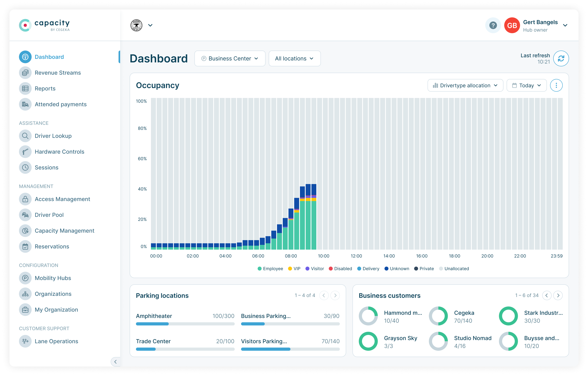Open Hardware Controls barrier icon
588x376 pixels.
(25, 152)
